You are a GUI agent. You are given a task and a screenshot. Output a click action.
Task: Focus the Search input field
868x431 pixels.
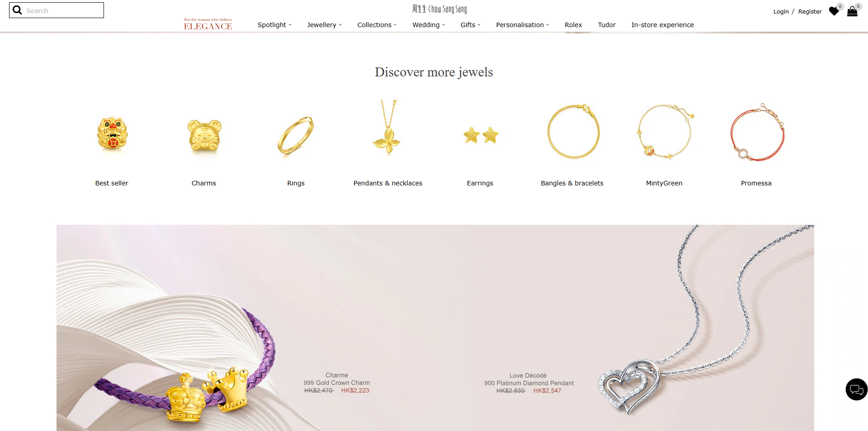tap(63, 10)
